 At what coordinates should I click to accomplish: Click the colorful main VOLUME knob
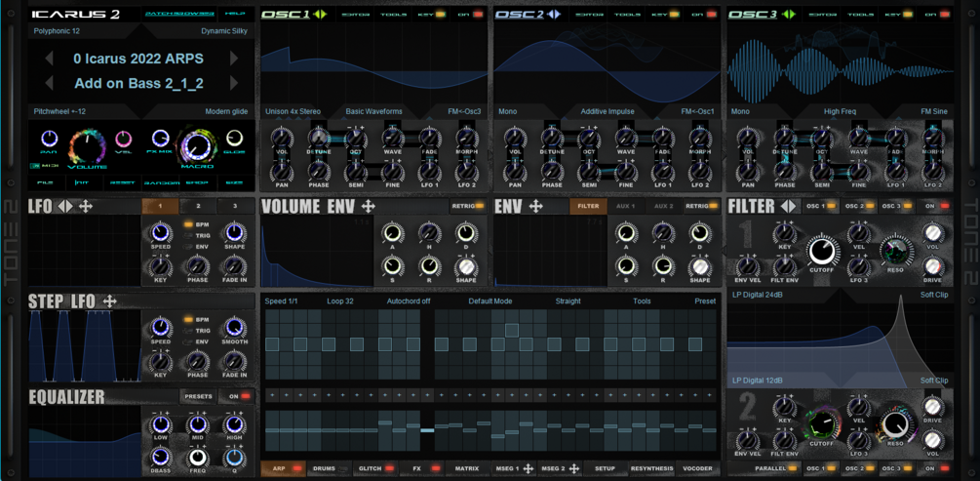(87, 146)
